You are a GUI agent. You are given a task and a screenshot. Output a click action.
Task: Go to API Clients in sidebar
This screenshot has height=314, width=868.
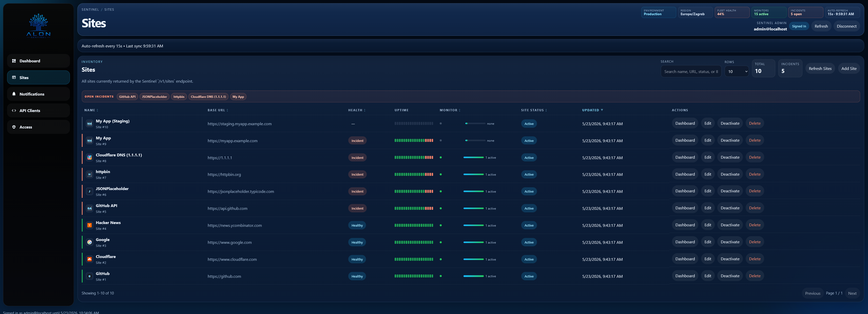click(x=38, y=110)
